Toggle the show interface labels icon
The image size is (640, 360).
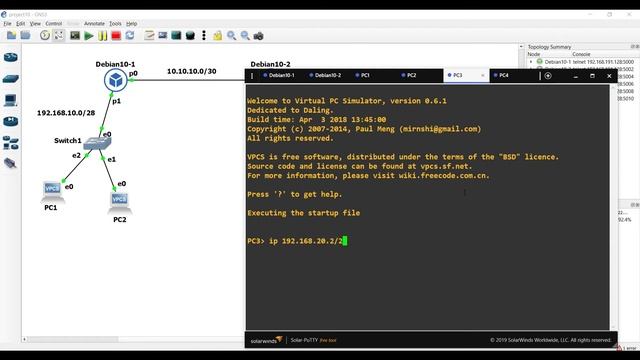point(59,36)
